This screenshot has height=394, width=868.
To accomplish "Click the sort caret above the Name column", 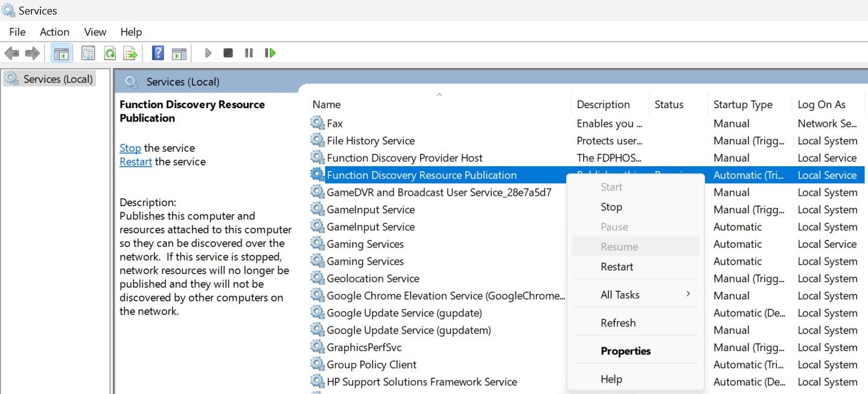I will point(439,94).
